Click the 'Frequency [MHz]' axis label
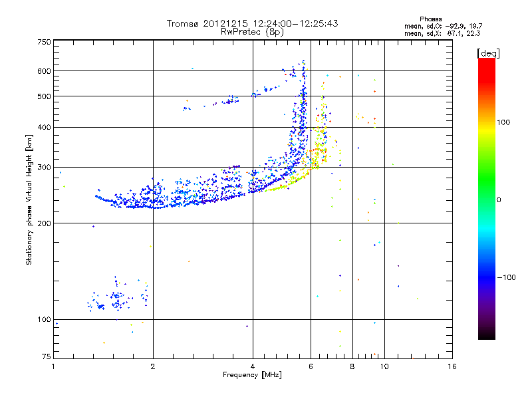The image size is (532, 399). click(x=252, y=375)
